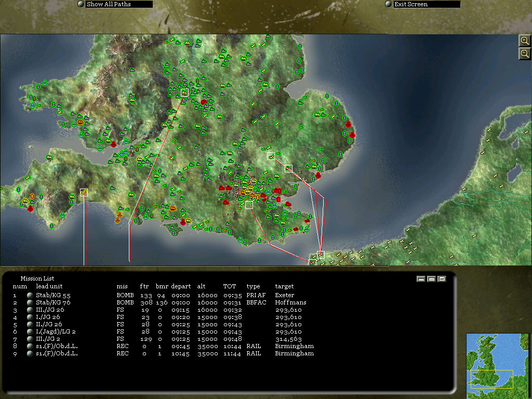The height and width of the screenshot is (399, 532).
Task: Select bullet for mission 7 III./JG 2
Action: click(30, 339)
